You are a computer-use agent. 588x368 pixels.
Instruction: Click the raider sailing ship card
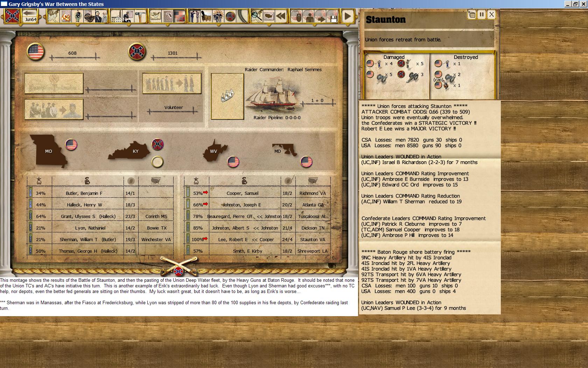[227, 96]
